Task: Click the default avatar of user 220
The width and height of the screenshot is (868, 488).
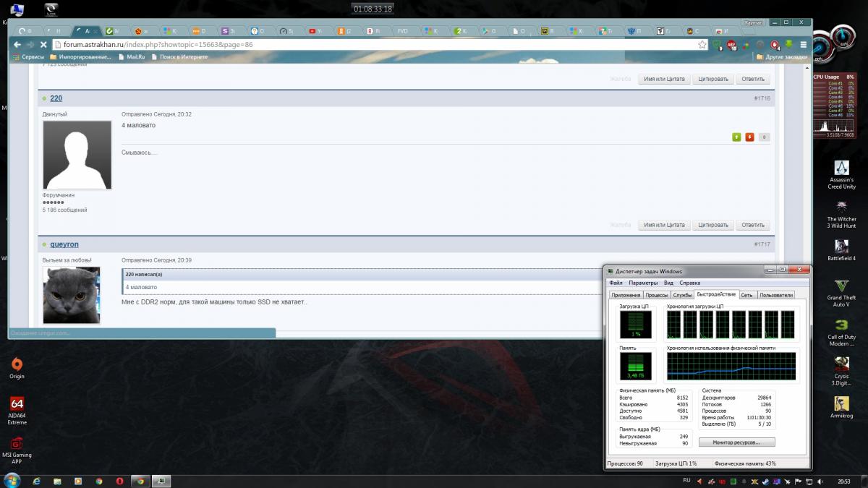Action: click(x=77, y=155)
